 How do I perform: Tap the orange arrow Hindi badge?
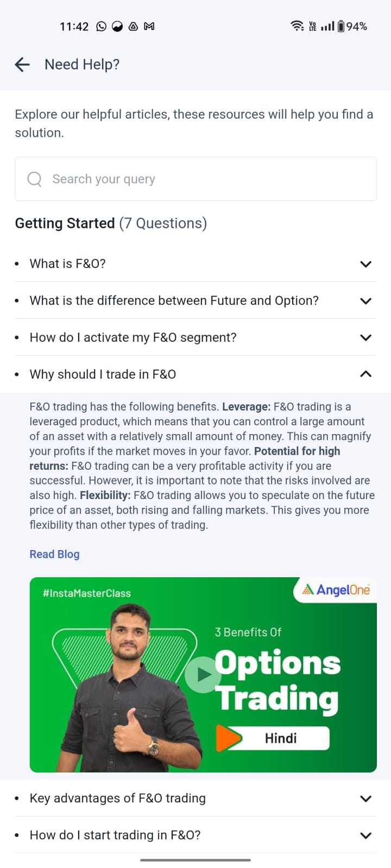(229, 738)
